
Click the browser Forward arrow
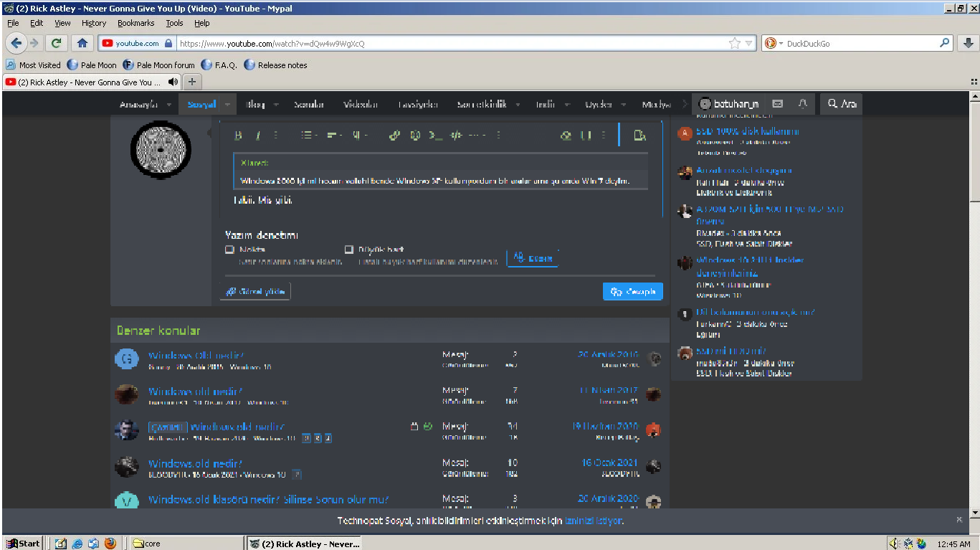pyautogui.click(x=33, y=43)
